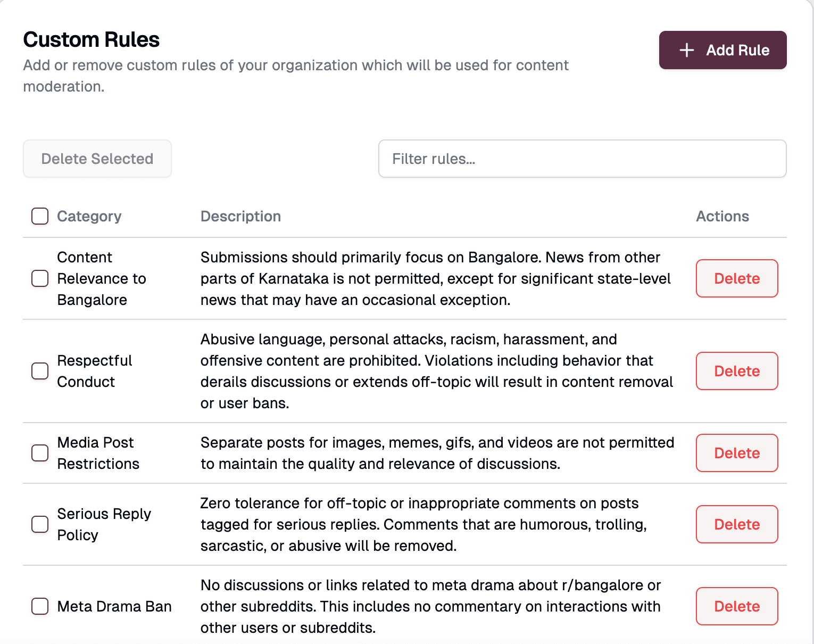Click the Description column header

(240, 216)
